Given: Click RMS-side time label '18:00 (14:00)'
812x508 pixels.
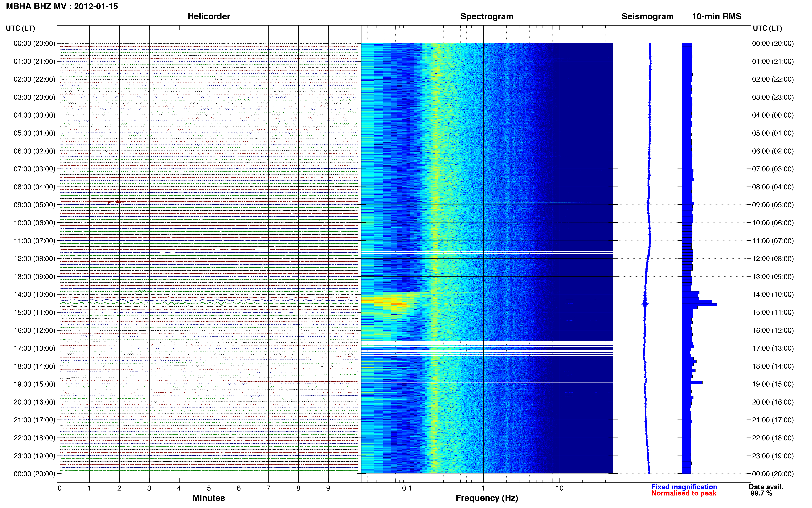Looking at the screenshot, I should (x=773, y=366).
